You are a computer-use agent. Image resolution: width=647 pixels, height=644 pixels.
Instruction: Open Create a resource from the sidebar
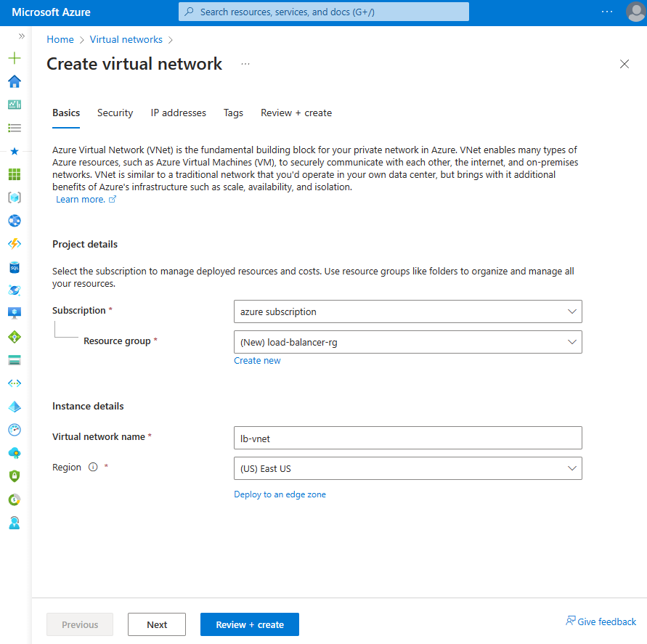[14, 58]
